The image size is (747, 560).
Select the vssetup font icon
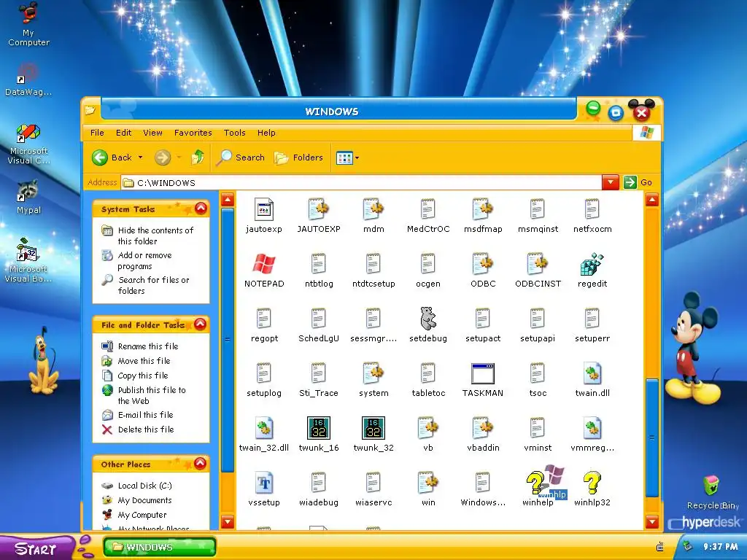264,483
